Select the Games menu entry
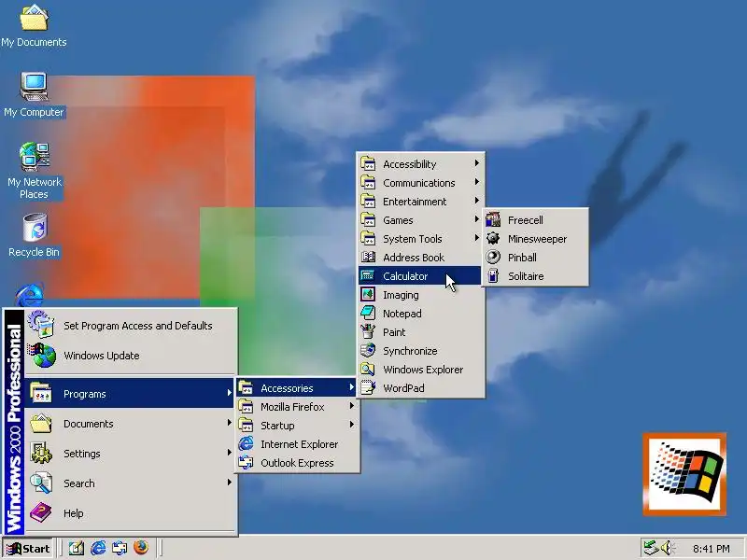The width and height of the screenshot is (747, 560). pyautogui.click(x=419, y=220)
